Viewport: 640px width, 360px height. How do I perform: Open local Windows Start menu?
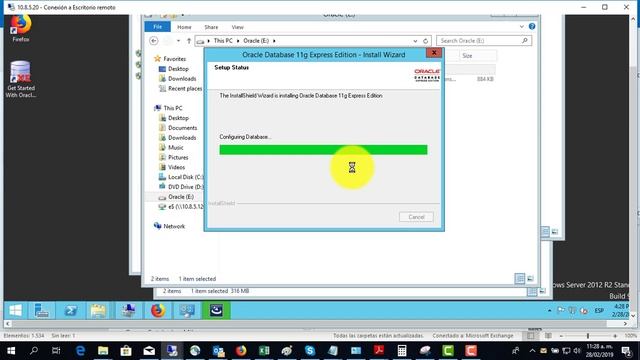click(x=11, y=351)
